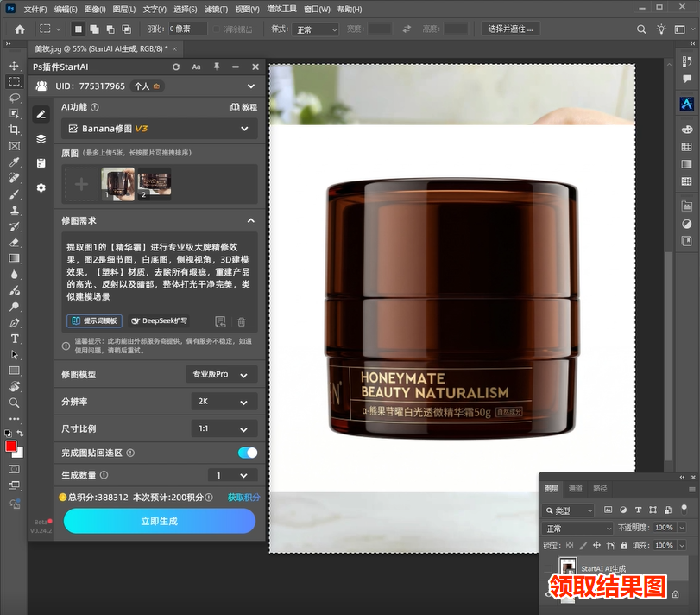Toggle pixel layer filter icon
700x615 pixels.
pos(608,510)
